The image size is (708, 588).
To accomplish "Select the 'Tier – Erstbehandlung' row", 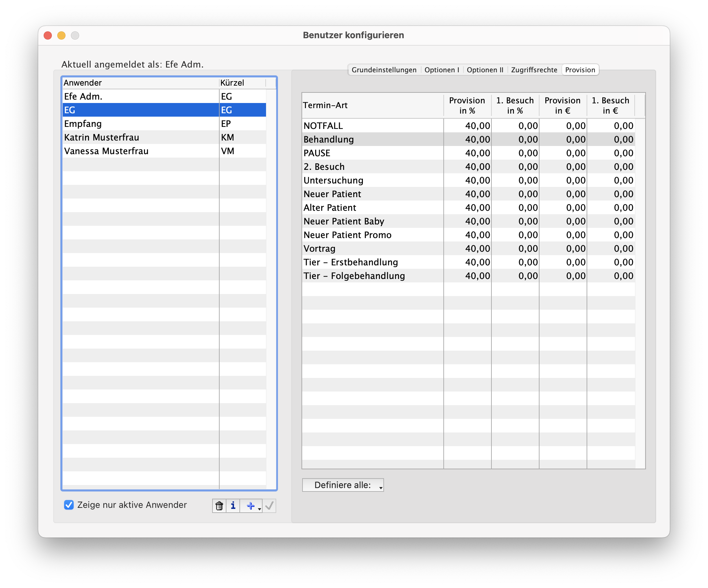I will [351, 262].
